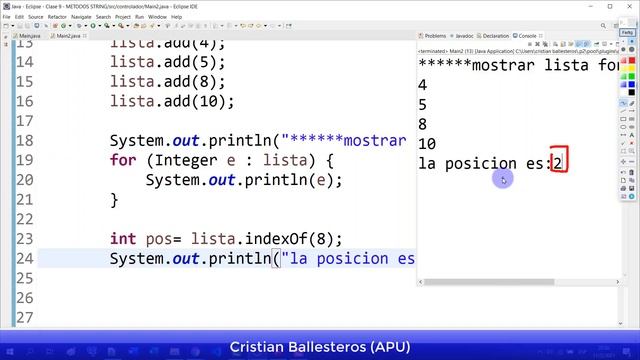Pick the bright green color swatch
This screenshot has width=640, height=360.
(x=632, y=76)
